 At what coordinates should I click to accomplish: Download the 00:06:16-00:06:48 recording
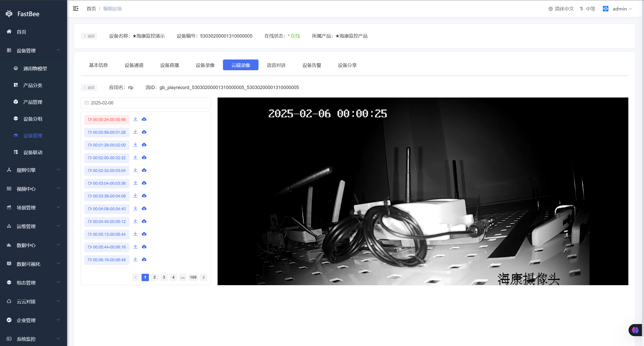pyautogui.click(x=135, y=259)
